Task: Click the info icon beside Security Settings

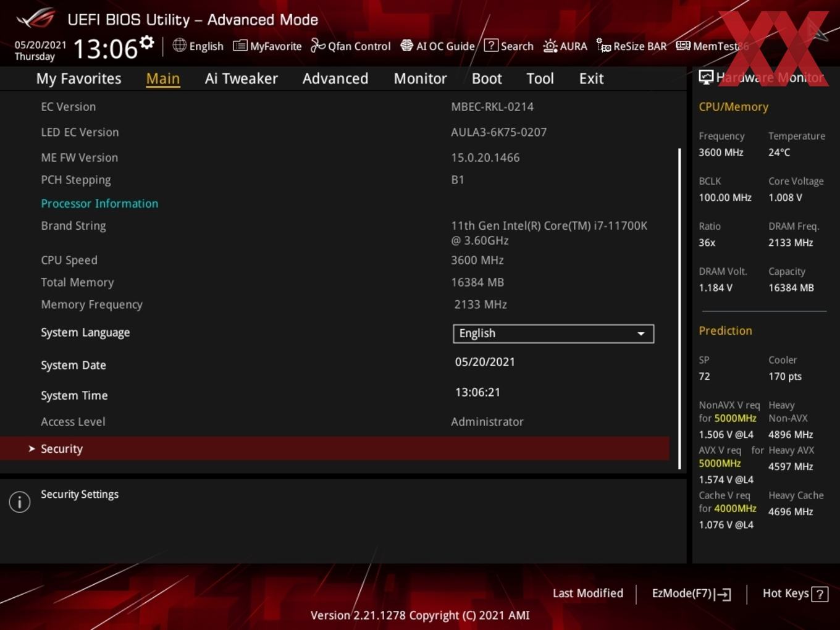Action: [20, 502]
